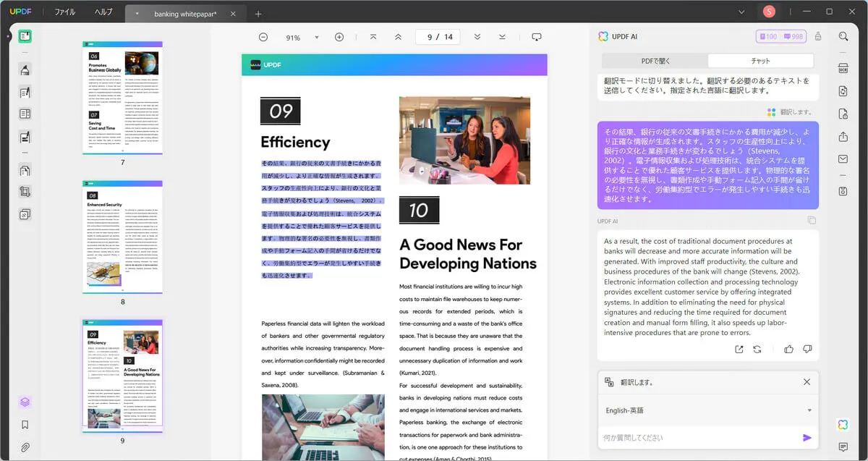Open the tab's dropdown arrow beside banking whitepapar

coord(137,14)
